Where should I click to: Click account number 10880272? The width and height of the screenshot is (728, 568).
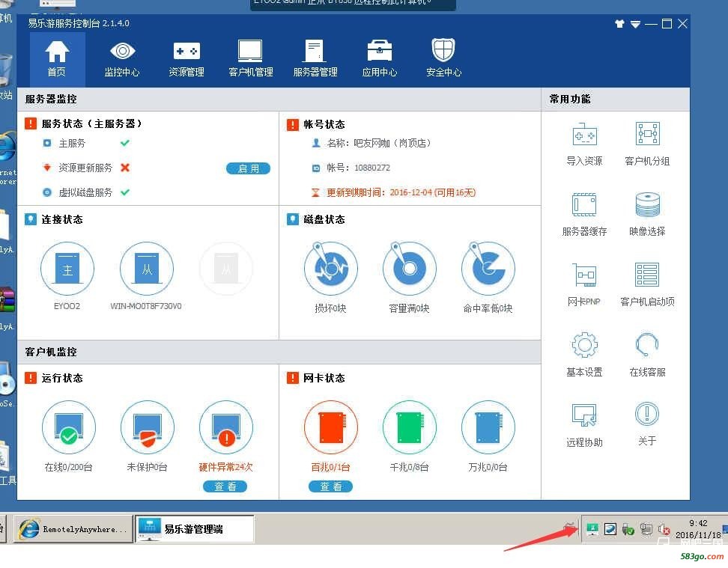[x=372, y=168]
